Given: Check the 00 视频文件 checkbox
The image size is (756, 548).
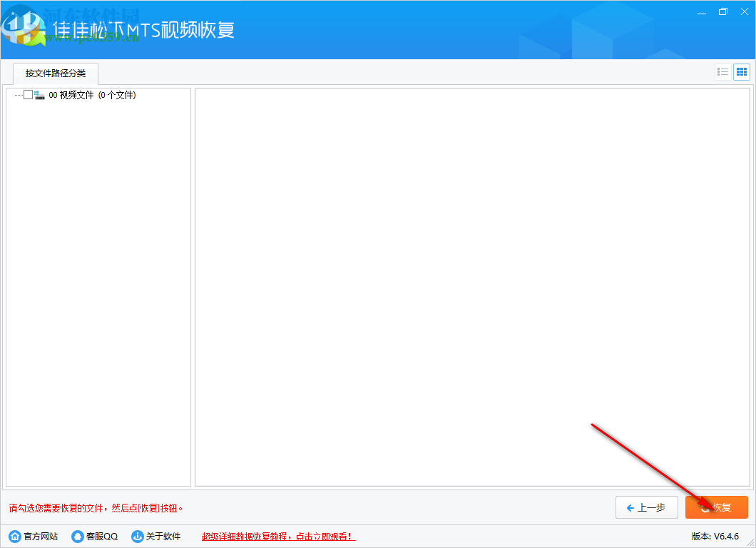Looking at the screenshot, I should 28,94.
